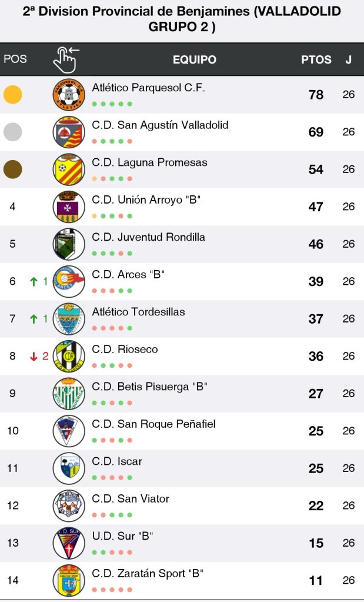Viewport: 364px width, 602px height.
Task: Click the C.D. San Viator team name
Action: coord(131,498)
